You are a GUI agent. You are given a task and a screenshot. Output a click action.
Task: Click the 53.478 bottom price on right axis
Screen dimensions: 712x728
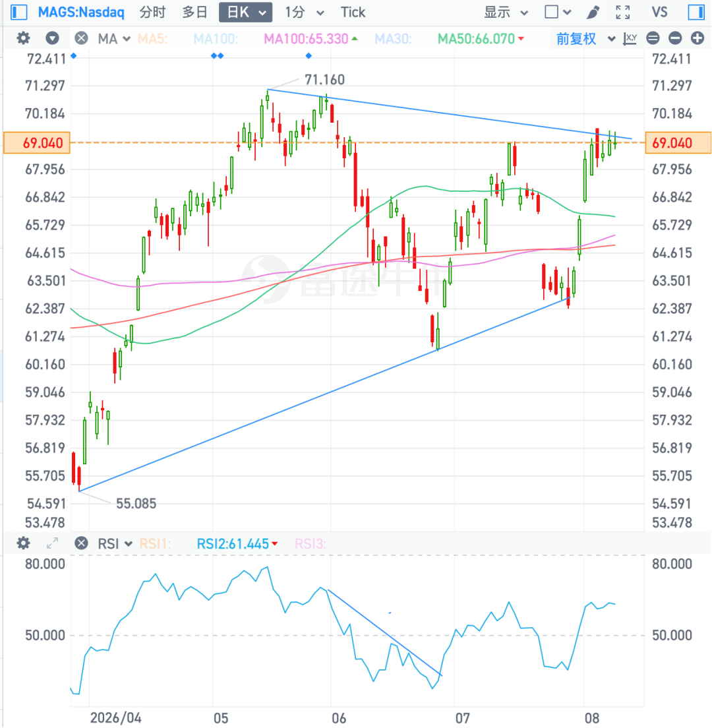pos(672,523)
